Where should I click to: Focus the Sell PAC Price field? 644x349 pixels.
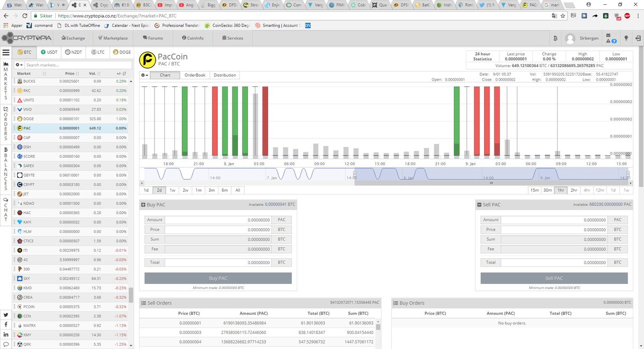(554, 229)
